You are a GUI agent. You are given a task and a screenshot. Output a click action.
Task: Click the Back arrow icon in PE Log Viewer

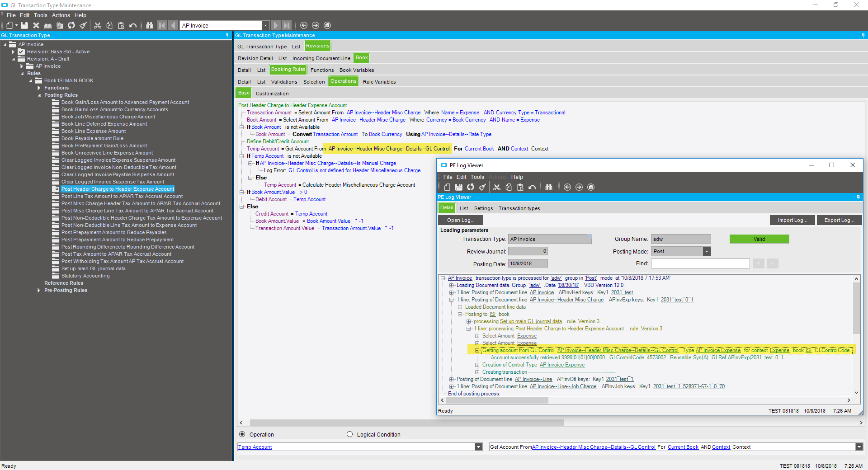point(567,187)
